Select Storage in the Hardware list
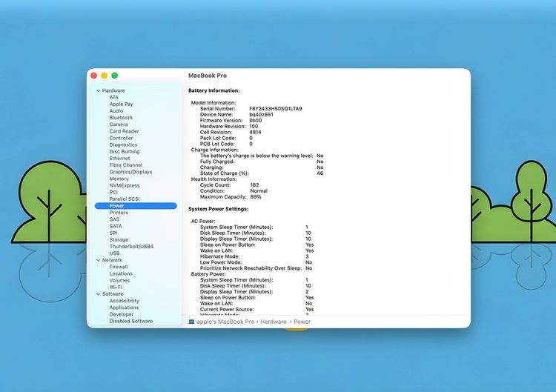The height and width of the screenshot is (392, 556). [x=119, y=240]
